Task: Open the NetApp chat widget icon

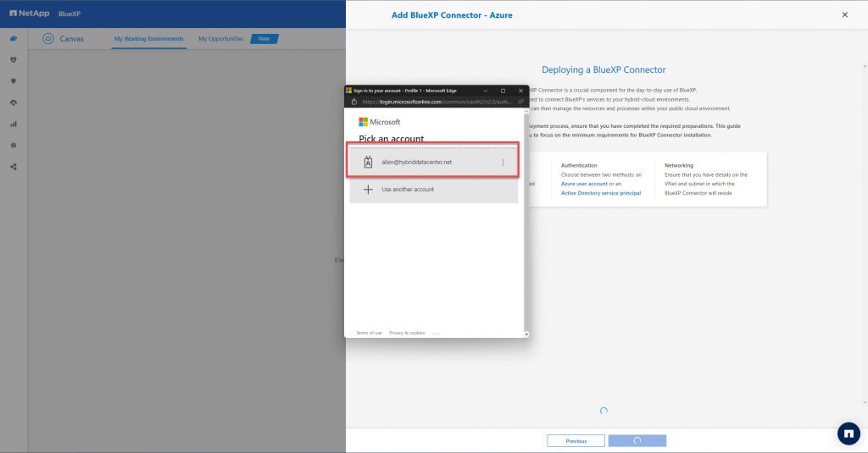Action: click(x=849, y=434)
